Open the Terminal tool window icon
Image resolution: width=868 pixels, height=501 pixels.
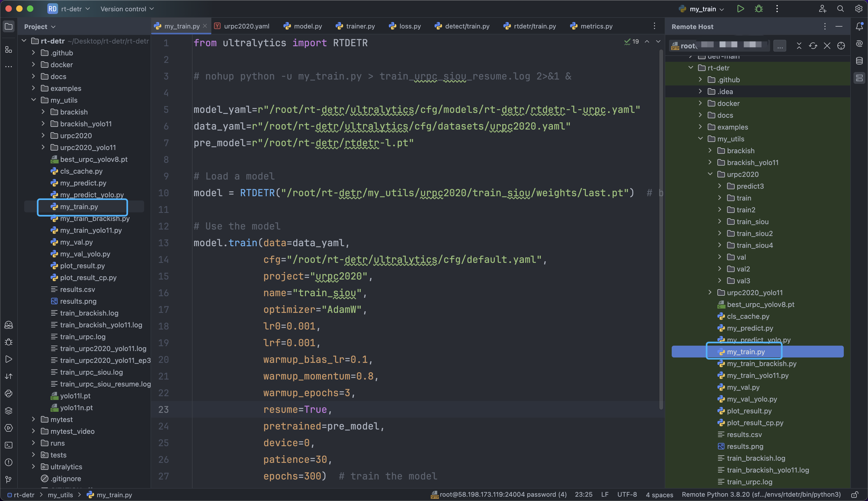coord(9,445)
